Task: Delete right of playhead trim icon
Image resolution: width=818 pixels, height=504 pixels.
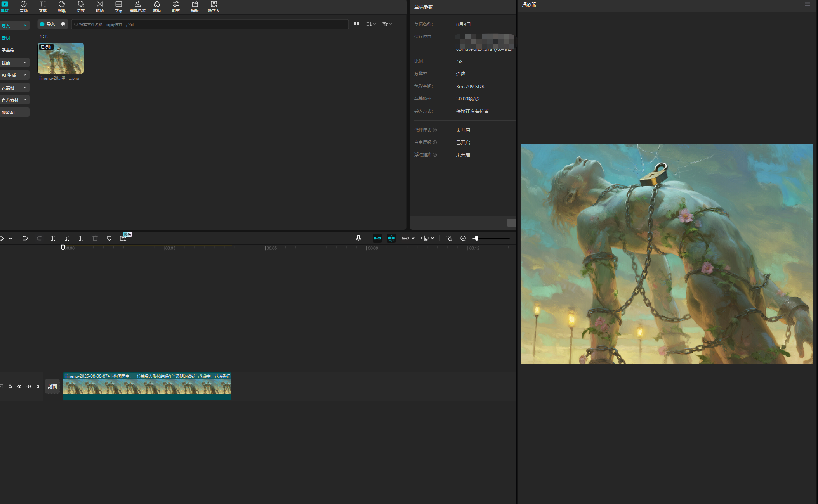Action: (81, 238)
